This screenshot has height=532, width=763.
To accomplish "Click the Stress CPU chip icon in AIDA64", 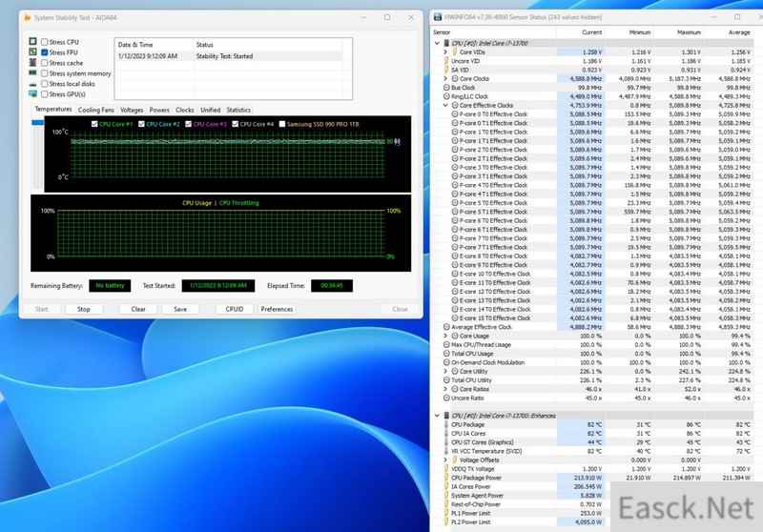I will (32, 41).
